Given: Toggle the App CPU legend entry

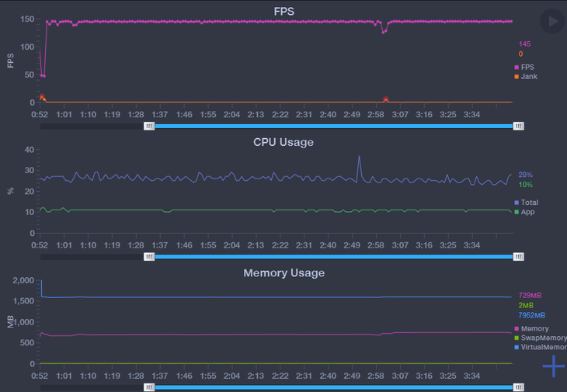Looking at the screenshot, I should 528,212.
